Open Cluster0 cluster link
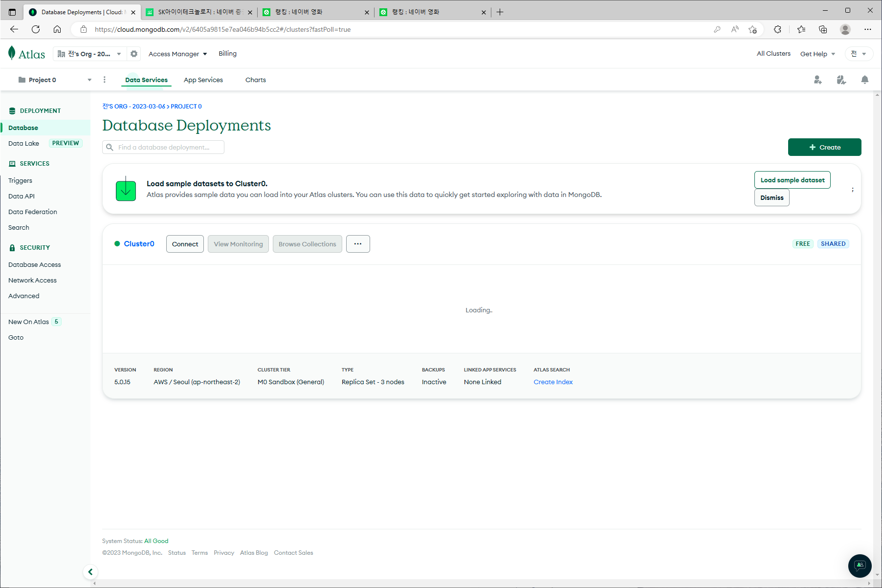Screen dimensions: 882x588 coord(139,244)
